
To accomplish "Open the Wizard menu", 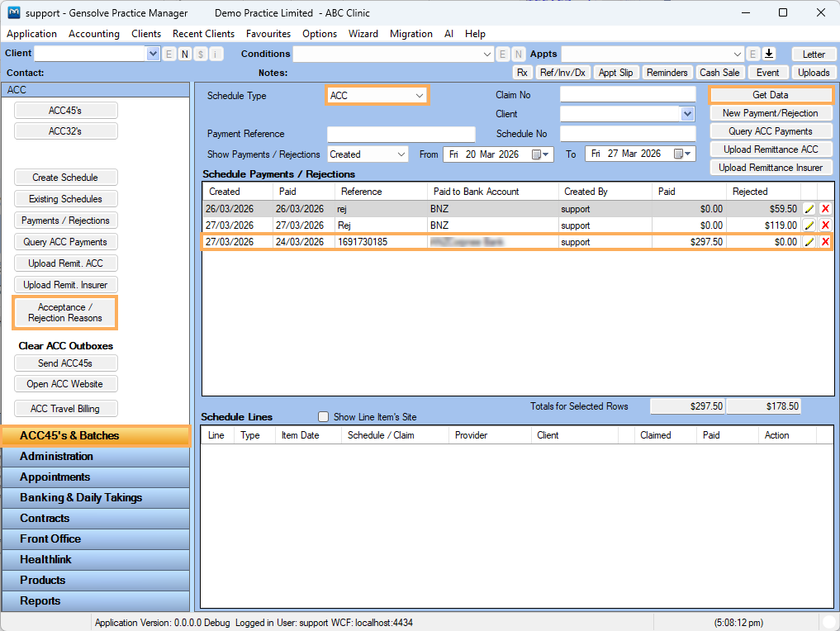I will pyautogui.click(x=363, y=34).
